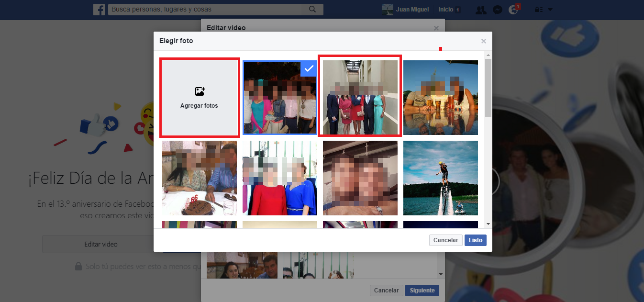Select the close-up couple selfie photo
This screenshot has width=644, height=302.
(360, 178)
